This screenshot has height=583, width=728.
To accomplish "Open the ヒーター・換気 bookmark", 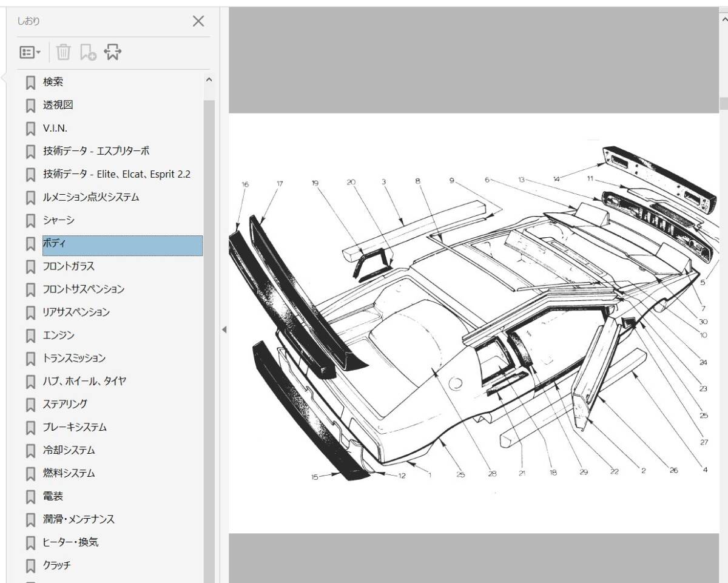I will (70, 542).
